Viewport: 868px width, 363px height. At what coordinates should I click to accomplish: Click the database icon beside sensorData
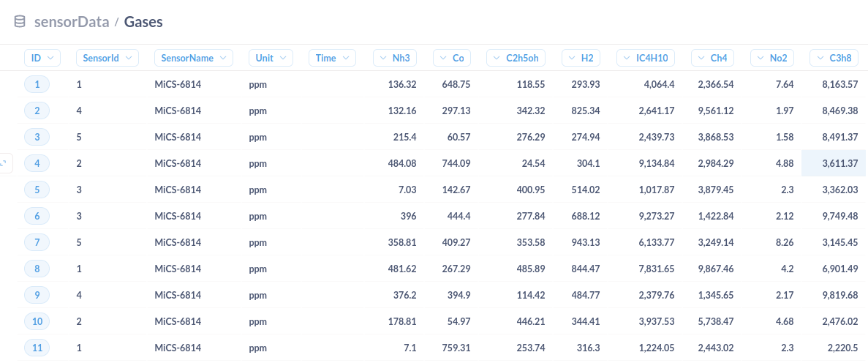pyautogui.click(x=19, y=22)
